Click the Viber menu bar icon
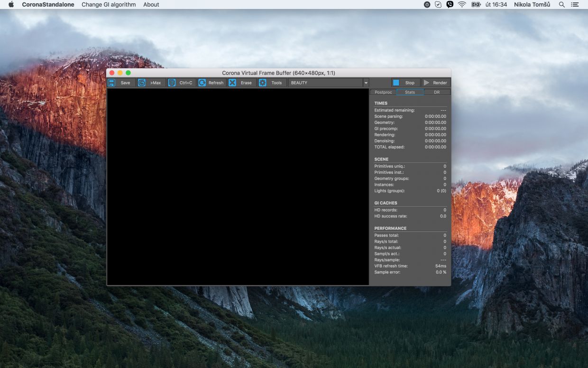Image resolution: width=588 pixels, height=368 pixels. [x=450, y=4]
